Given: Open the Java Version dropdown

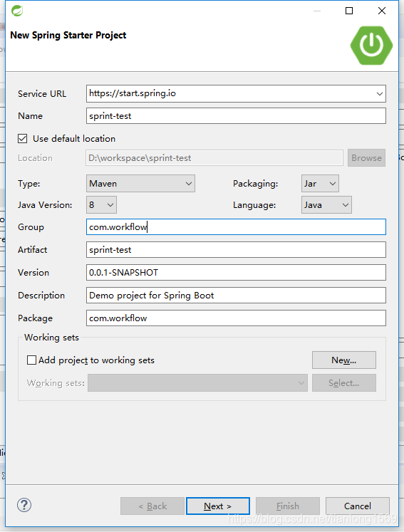Looking at the screenshot, I should (x=101, y=205).
